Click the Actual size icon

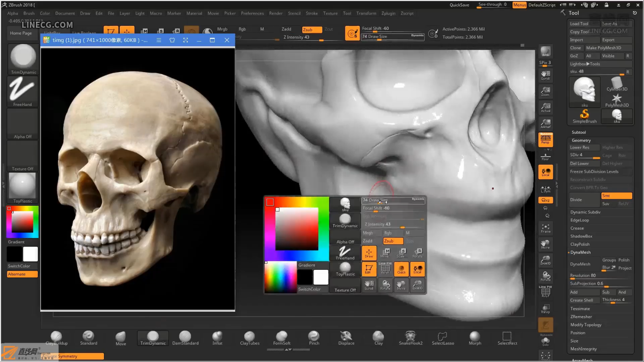coord(545,108)
